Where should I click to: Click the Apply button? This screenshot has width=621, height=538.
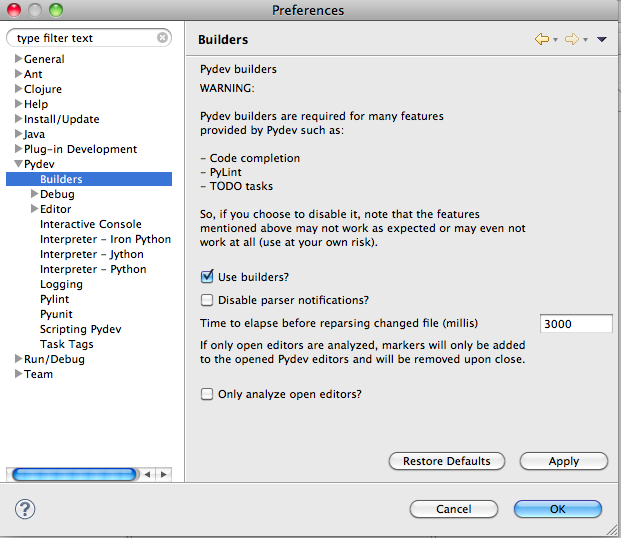click(x=564, y=461)
